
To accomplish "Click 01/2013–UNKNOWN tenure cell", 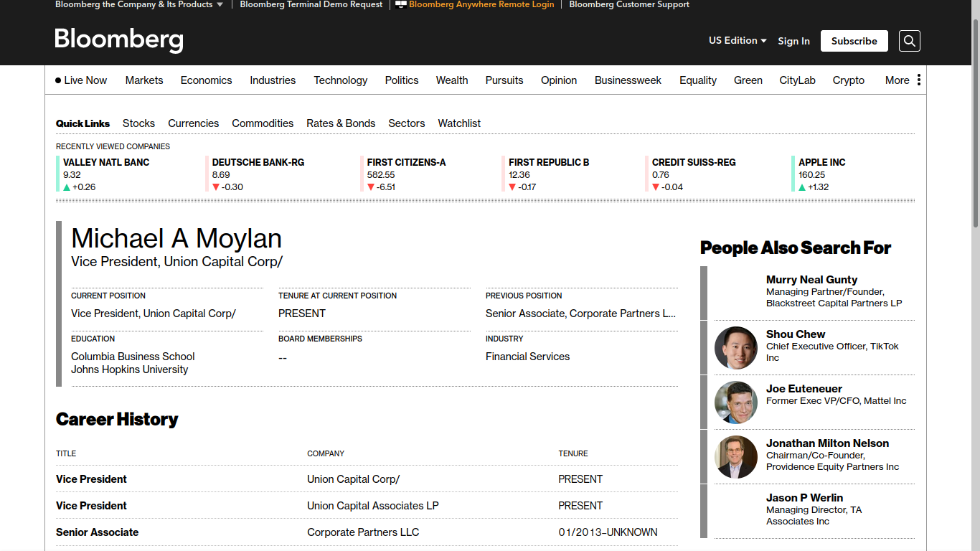I will (x=608, y=532).
